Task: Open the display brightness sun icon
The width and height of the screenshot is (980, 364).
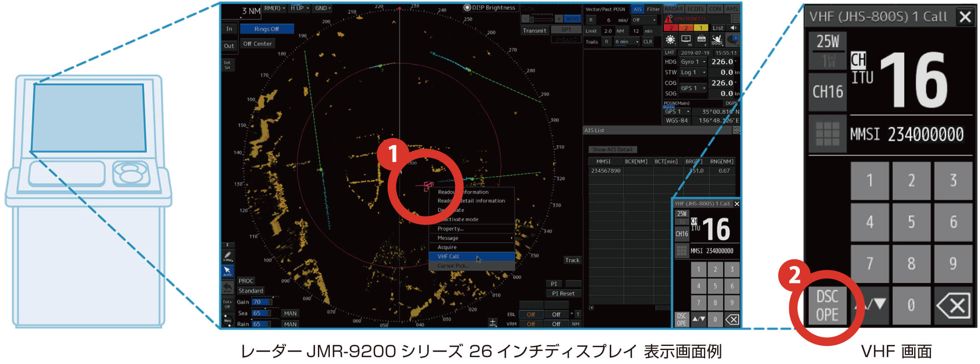Action: [x=670, y=40]
